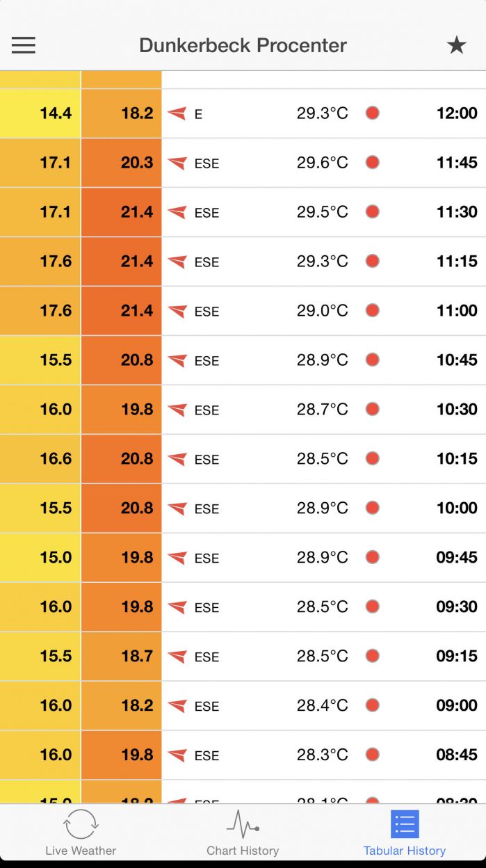Open the Live Weather tab

81,833
